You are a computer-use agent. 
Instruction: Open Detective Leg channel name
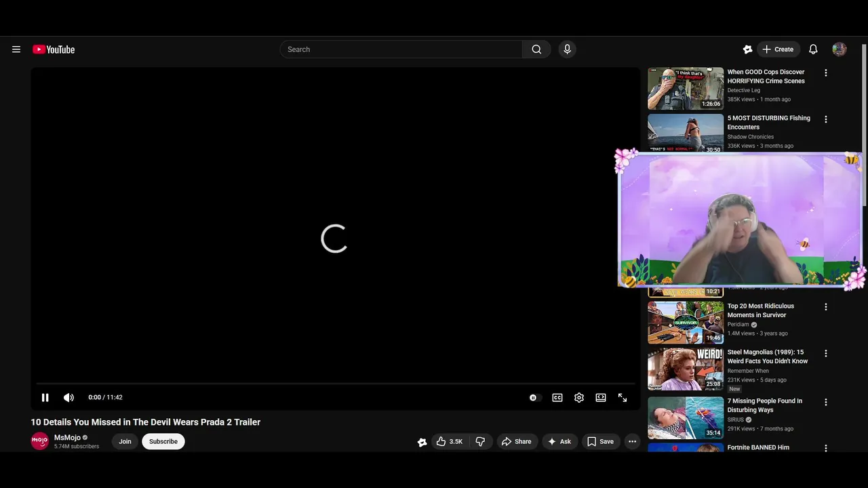coord(744,90)
